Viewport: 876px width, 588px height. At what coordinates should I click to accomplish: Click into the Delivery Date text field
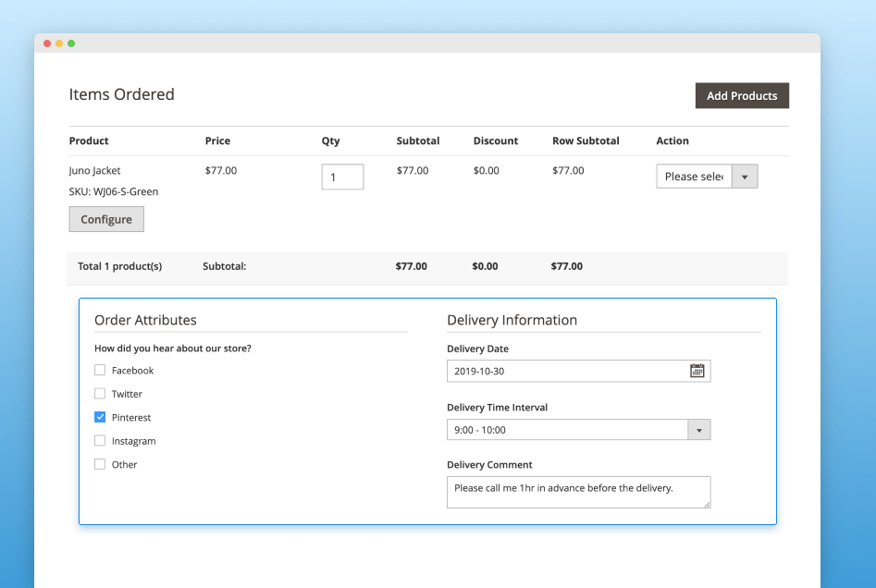click(x=566, y=371)
